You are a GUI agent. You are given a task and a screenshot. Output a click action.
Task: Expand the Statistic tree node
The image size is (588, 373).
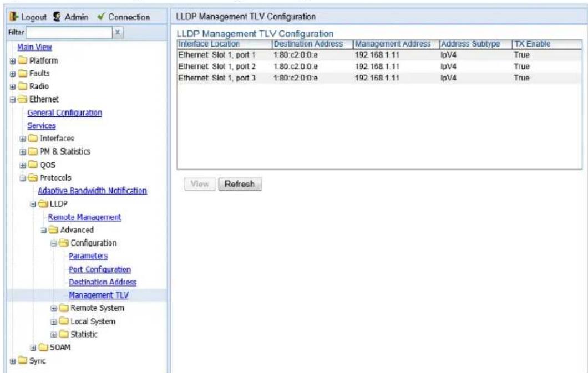tap(54, 335)
